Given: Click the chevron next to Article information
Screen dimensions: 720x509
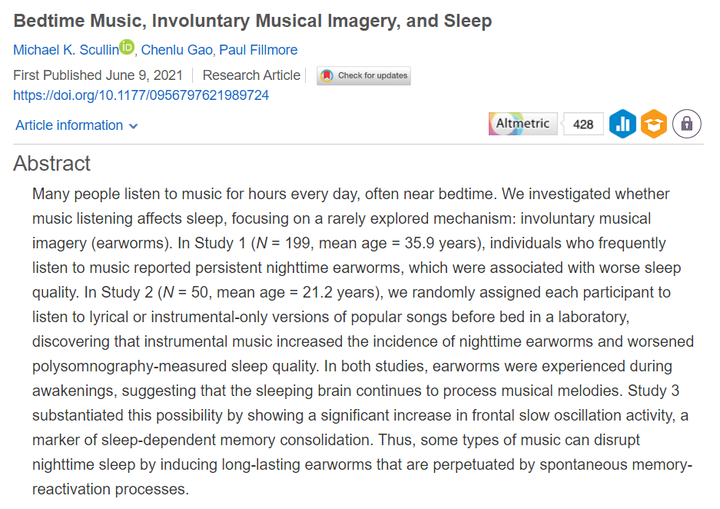Looking at the screenshot, I should point(134,126).
